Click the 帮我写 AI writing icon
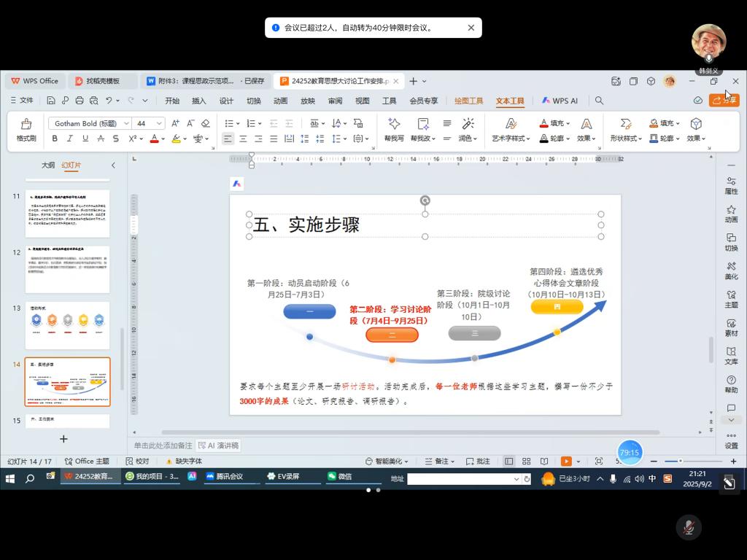 click(x=394, y=130)
